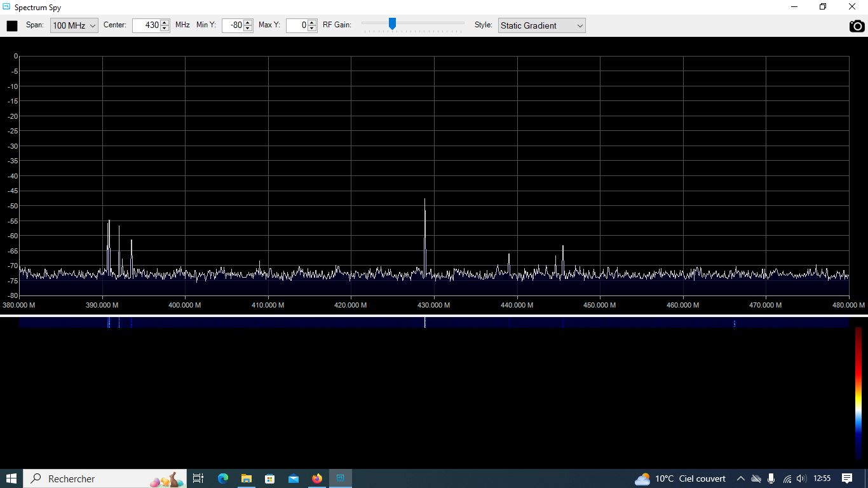Screen dimensions: 868x488
Task: Click the Rechercher taskbar search box
Action: pos(104,478)
